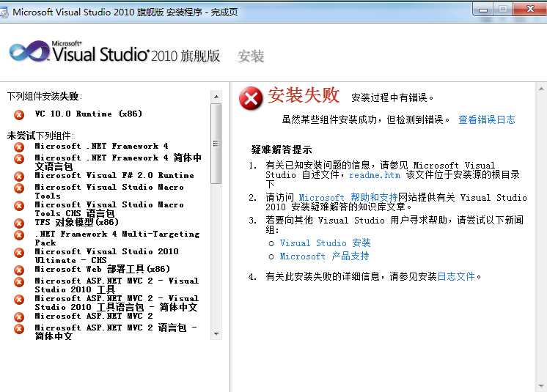Click the 疑难解答提示 heading

[282, 149]
